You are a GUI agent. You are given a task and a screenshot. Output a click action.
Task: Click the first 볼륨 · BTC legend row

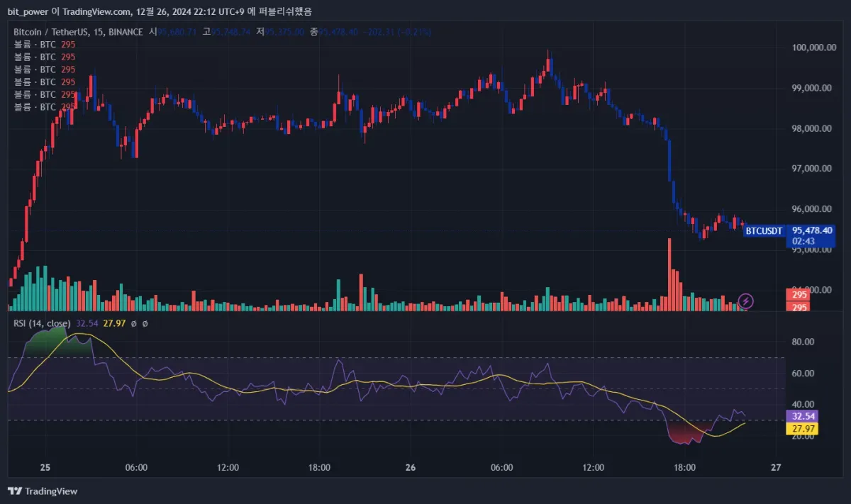(x=44, y=44)
